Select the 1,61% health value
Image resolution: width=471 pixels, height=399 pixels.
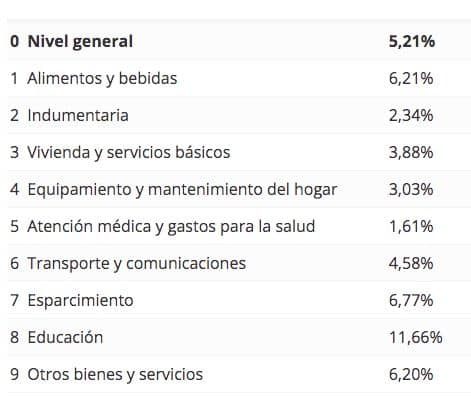click(x=411, y=227)
